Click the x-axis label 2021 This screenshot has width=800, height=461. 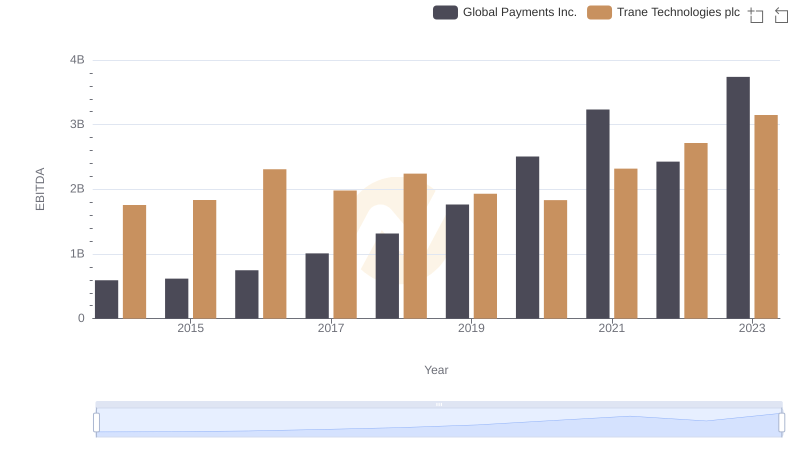(x=611, y=328)
